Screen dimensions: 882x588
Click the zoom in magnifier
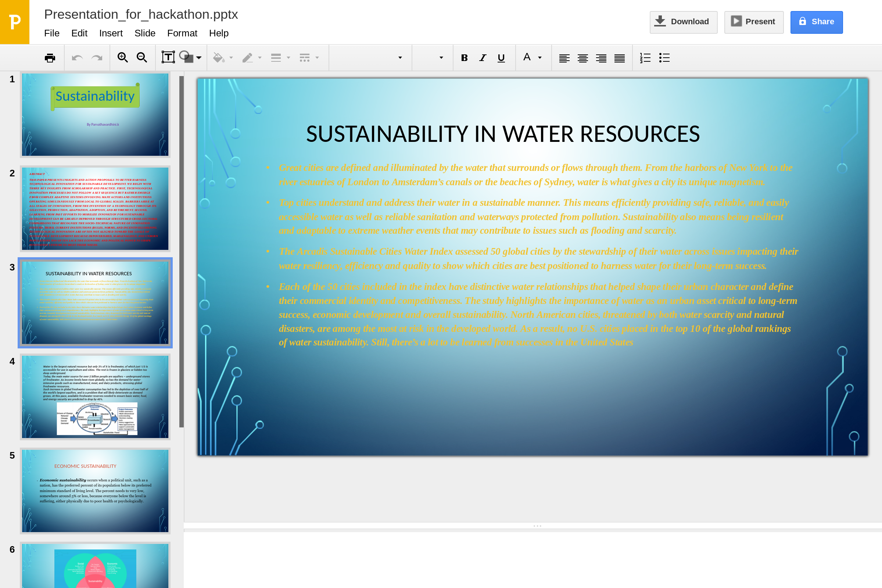point(123,58)
